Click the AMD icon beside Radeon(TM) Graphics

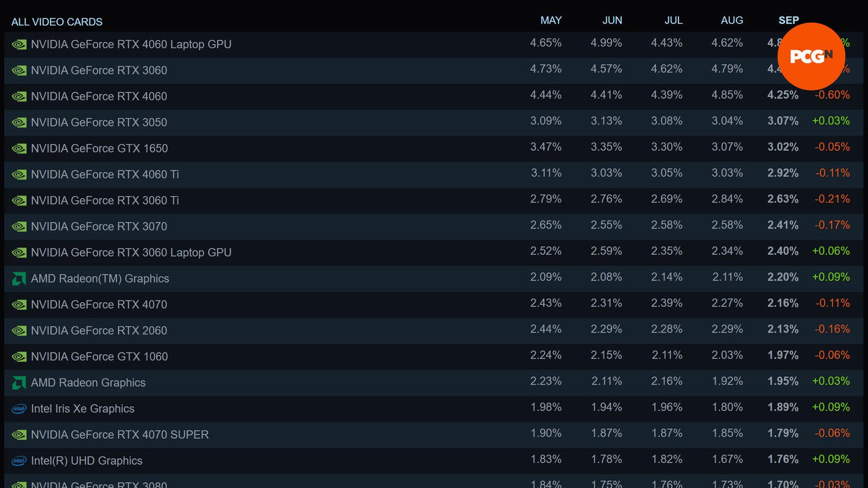click(19, 279)
